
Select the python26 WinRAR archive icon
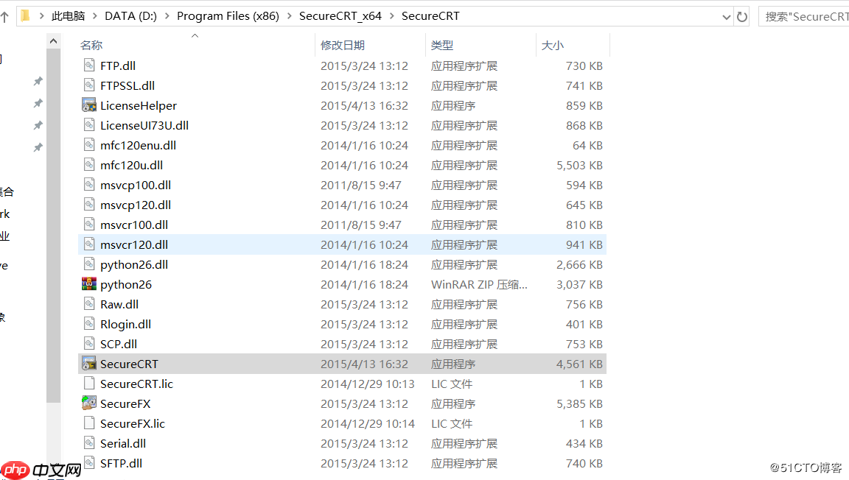coord(89,285)
